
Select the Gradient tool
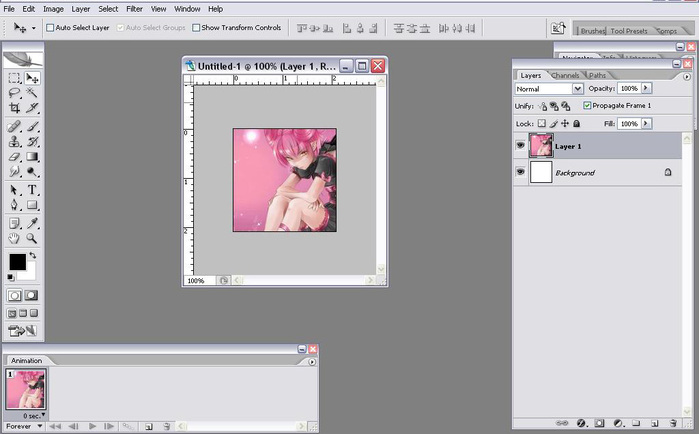pyautogui.click(x=32, y=157)
